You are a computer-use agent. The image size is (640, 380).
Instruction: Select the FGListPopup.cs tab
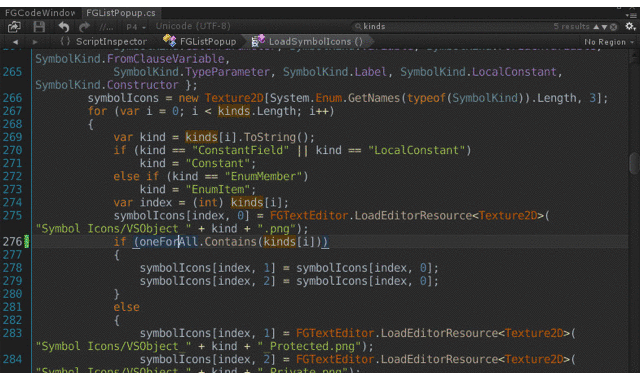point(121,13)
